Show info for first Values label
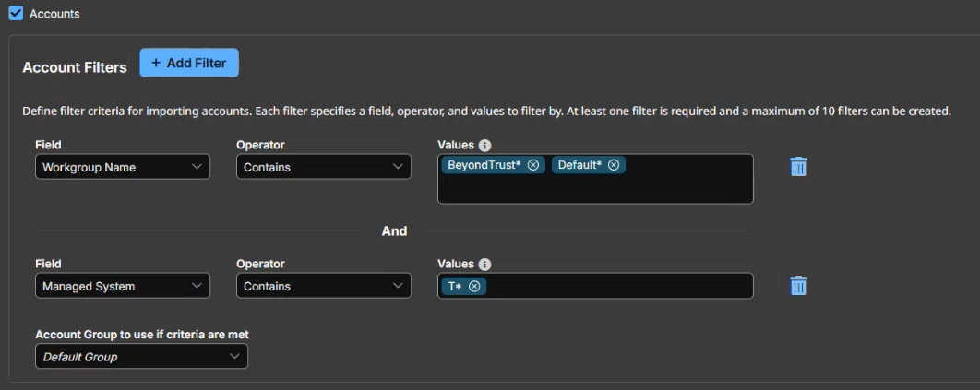Image resolution: width=980 pixels, height=390 pixels. (x=484, y=146)
